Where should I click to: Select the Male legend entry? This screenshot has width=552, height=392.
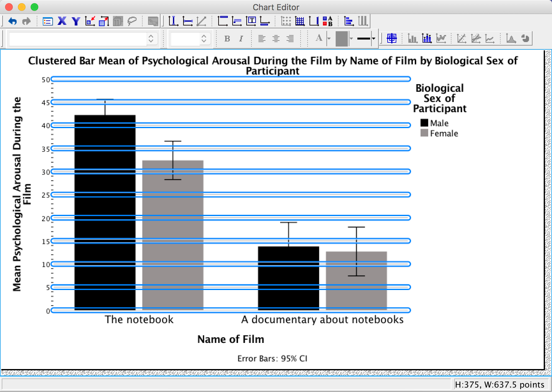[x=439, y=123]
